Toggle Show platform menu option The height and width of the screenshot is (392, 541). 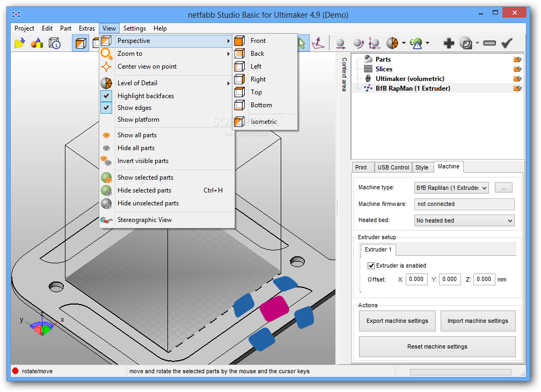(166, 119)
